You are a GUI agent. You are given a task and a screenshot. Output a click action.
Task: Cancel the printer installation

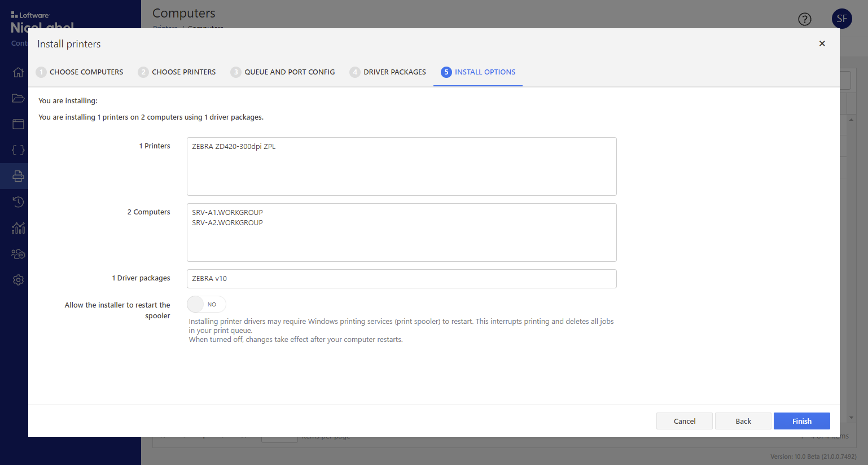684,421
